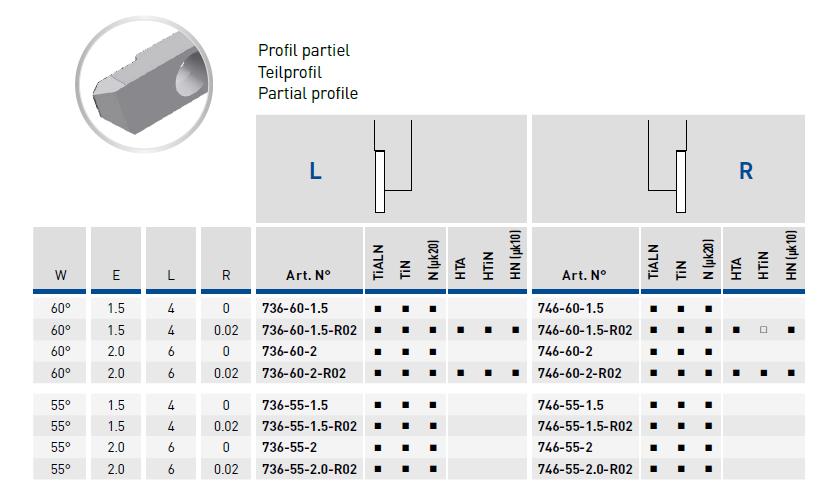Click the right TiN column header
This screenshot has width=836, height=503.
coord(681,269)
